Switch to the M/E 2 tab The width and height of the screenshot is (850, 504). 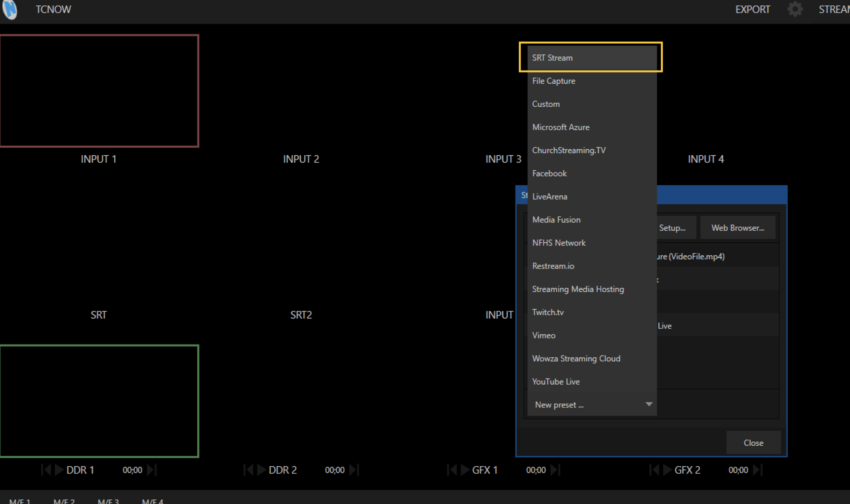(x=64, y=501)
